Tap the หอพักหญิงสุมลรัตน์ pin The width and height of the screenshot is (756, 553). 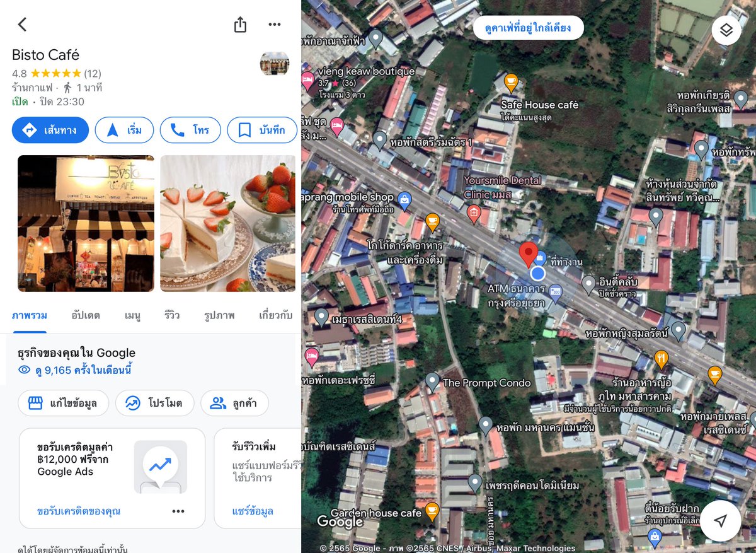(x=678, y=330)
